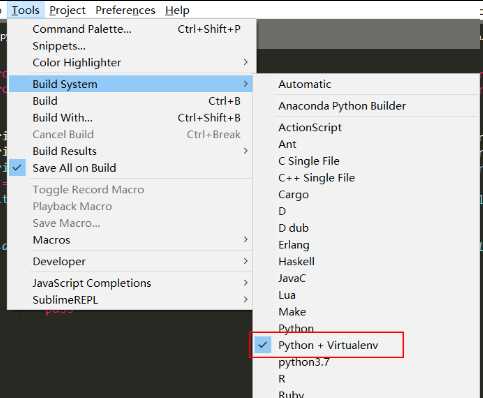Select ActionScript build system

367,128
